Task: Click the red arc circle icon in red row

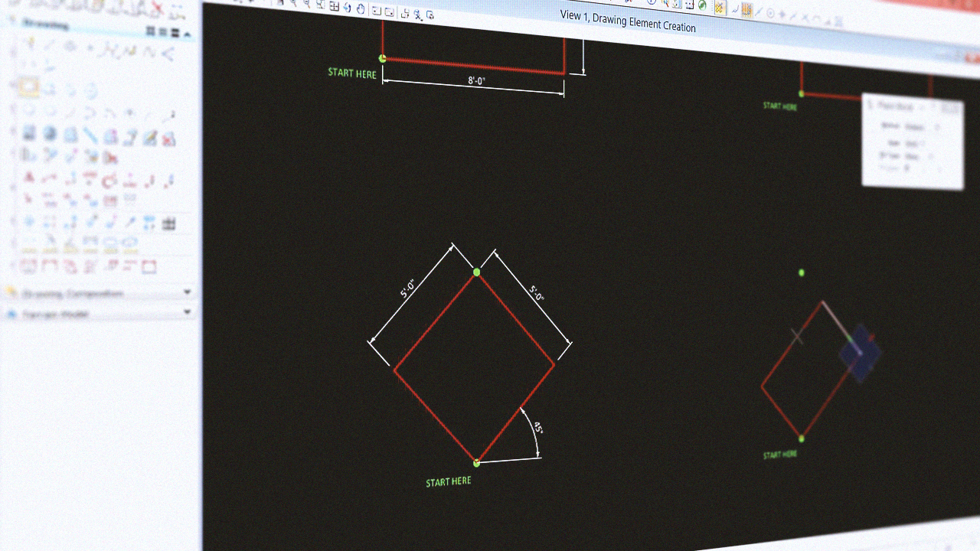Action: click(109, 180)
